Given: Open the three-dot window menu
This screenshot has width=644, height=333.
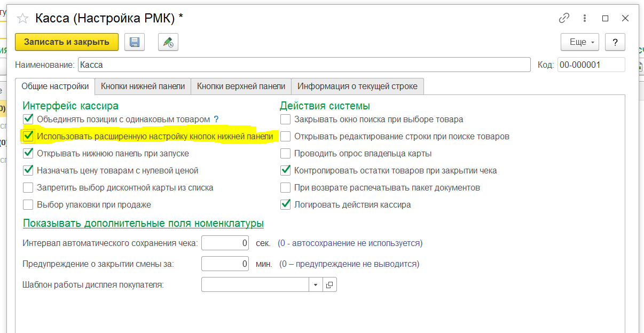Looking at the screenshot, I should point(585,18).
